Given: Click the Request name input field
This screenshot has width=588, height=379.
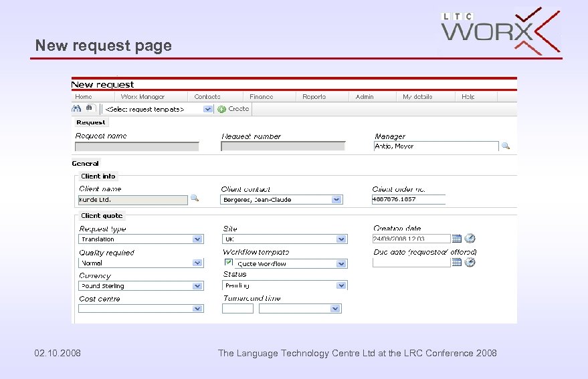Looking at the screenshot, I should [137, 146].
